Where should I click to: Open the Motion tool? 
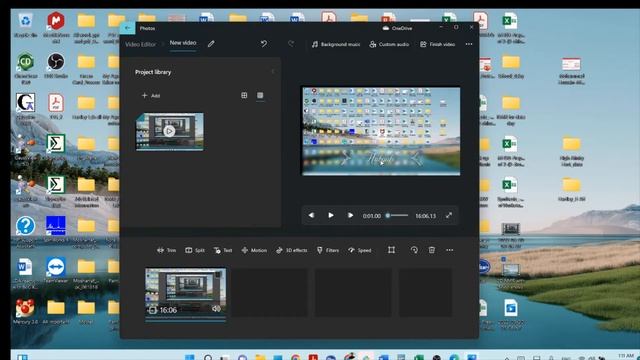[254, 250]
